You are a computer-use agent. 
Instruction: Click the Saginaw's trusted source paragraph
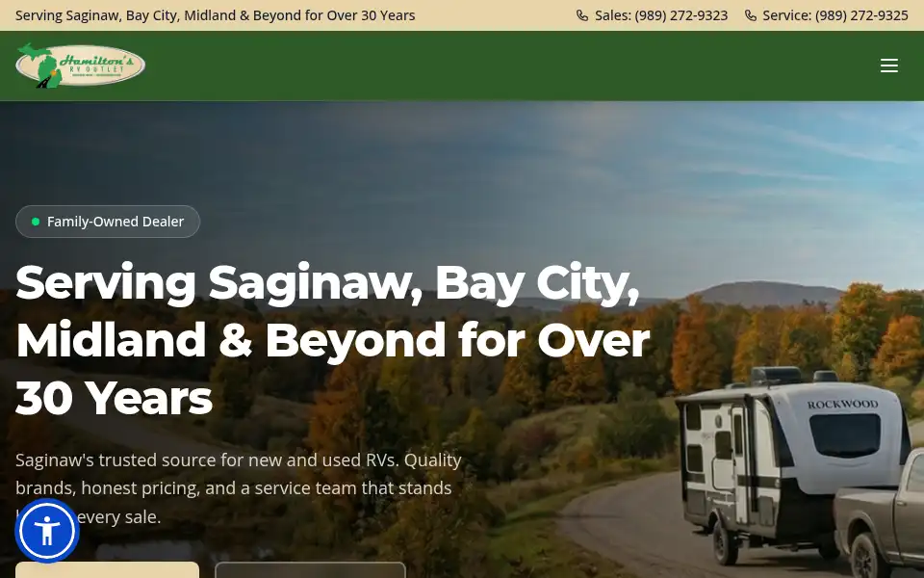point(239,487)
